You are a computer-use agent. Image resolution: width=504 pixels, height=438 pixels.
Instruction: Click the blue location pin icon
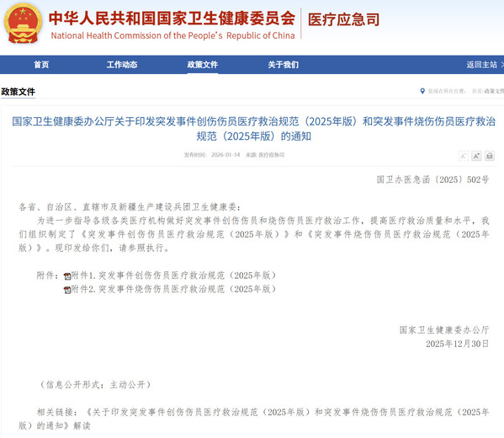(422, 91)
